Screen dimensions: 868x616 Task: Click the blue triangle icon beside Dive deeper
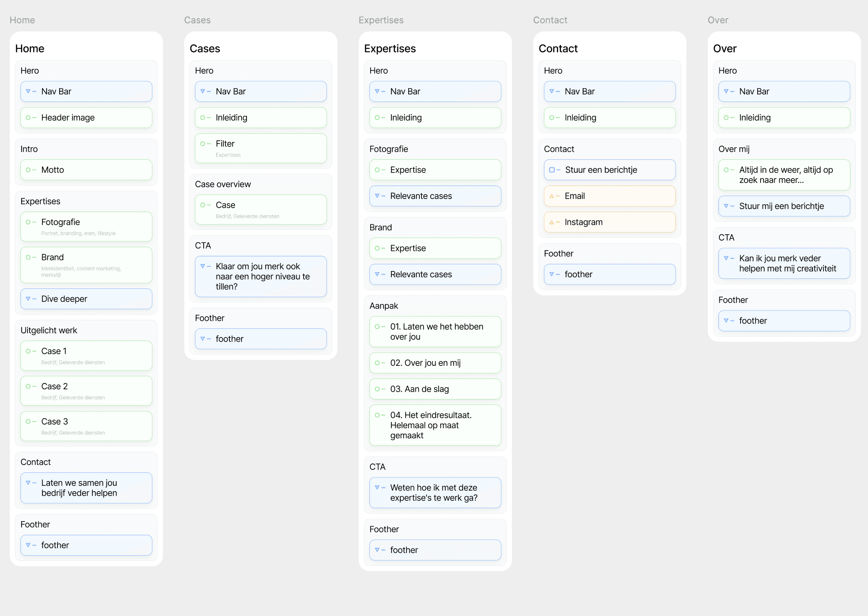28,299
